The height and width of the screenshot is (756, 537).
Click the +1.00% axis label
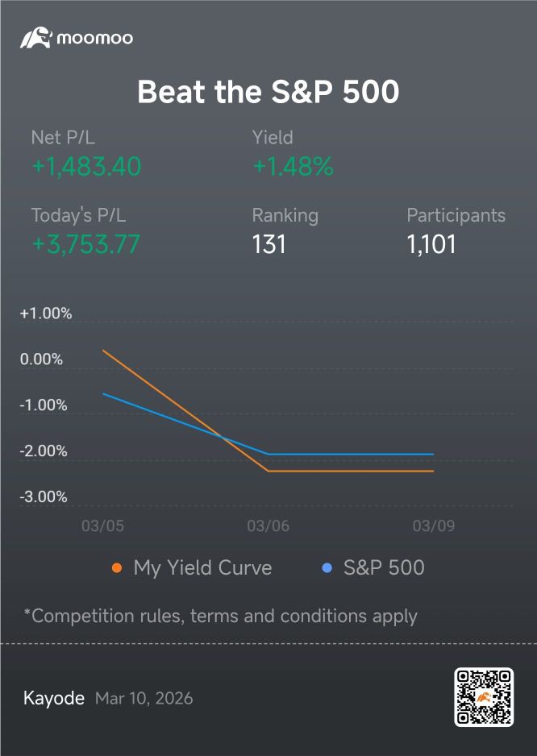(x=46, y=314)
